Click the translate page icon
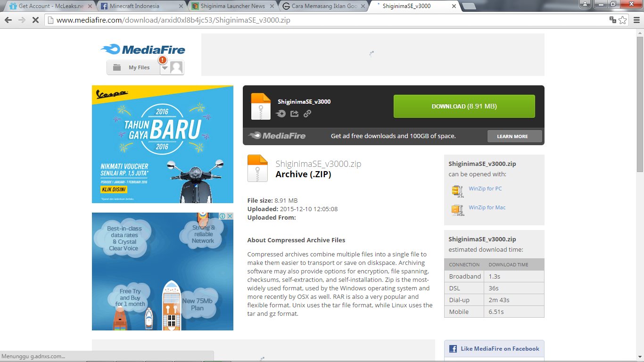644x362 pixels. (x=613, y=20)
